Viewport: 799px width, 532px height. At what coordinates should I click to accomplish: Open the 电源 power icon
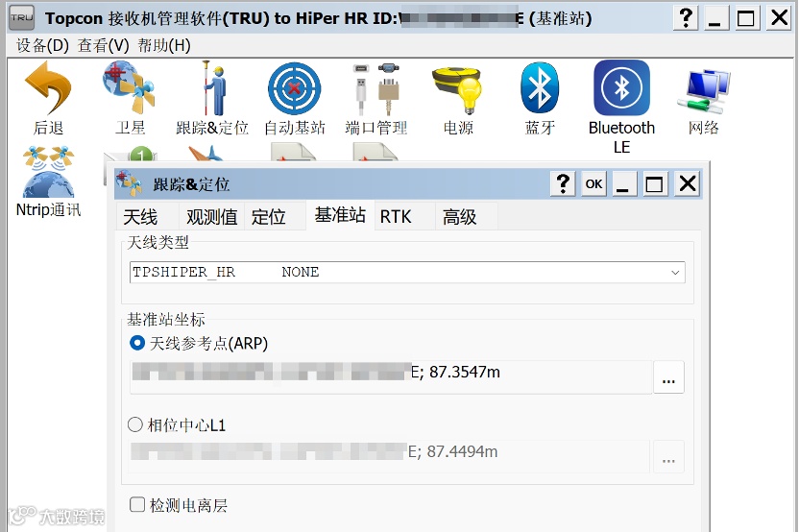click(x=457, y=88)
